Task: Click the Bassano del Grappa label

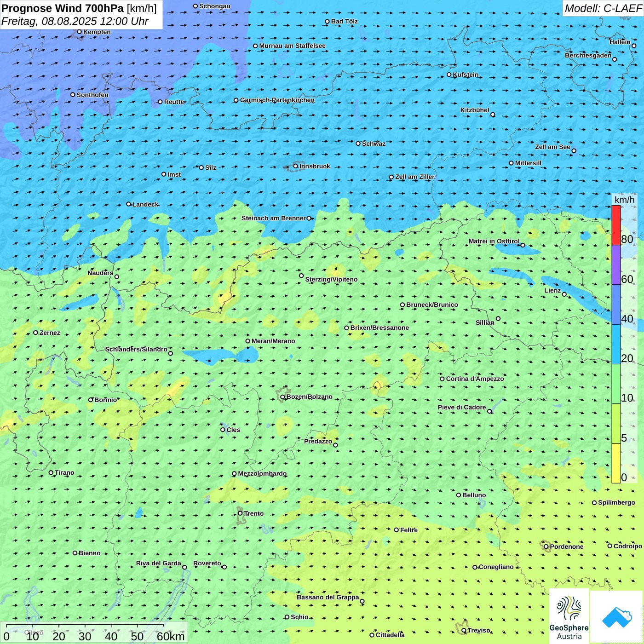Action: tap(328, 597)
